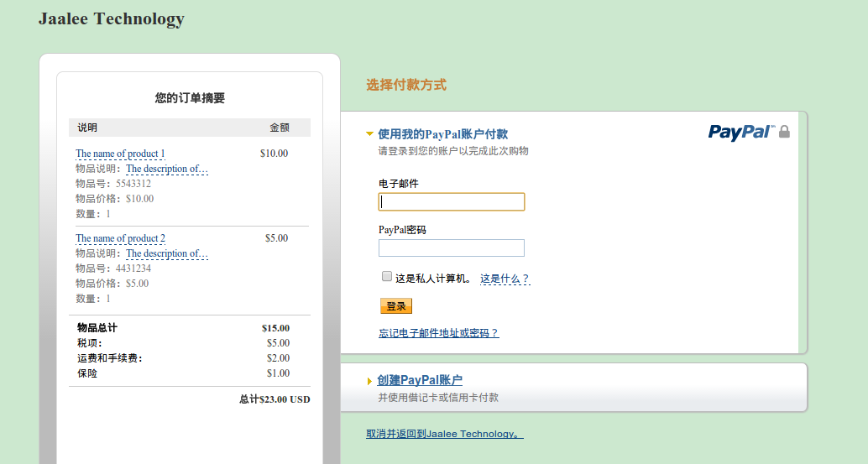
Task: Click the PayPal logo
Action: [x=741, y=133]
